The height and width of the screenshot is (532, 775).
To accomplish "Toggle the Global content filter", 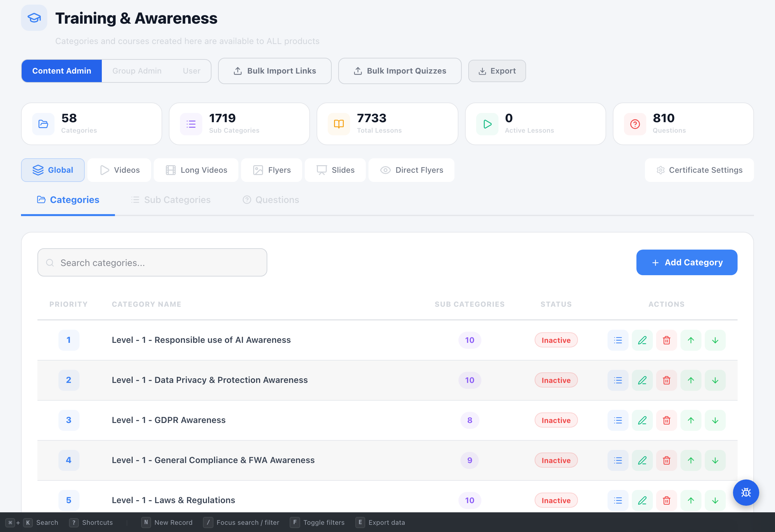I will (x=53, y=170).
